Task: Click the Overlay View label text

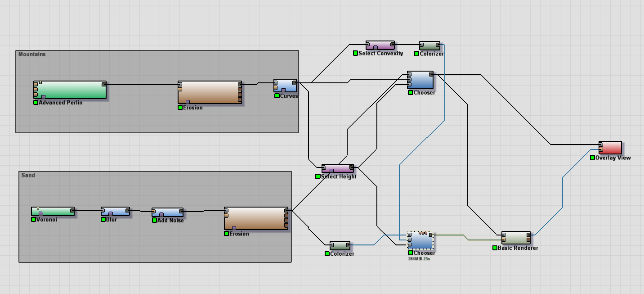Action: point(613,158)
